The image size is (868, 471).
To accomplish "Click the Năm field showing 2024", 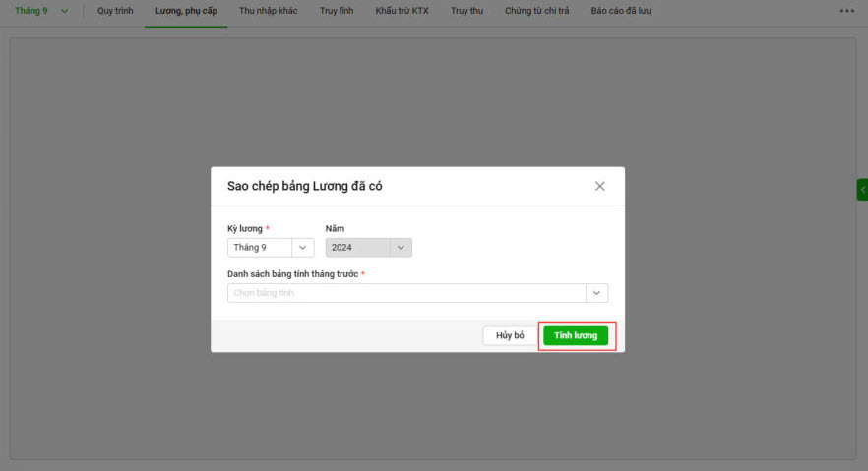I will (x=358, y=248).
